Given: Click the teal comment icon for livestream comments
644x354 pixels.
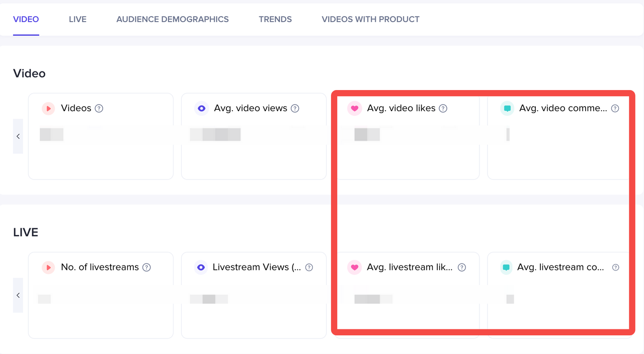Looking at the screenshot, I should [x=507, y=268].
